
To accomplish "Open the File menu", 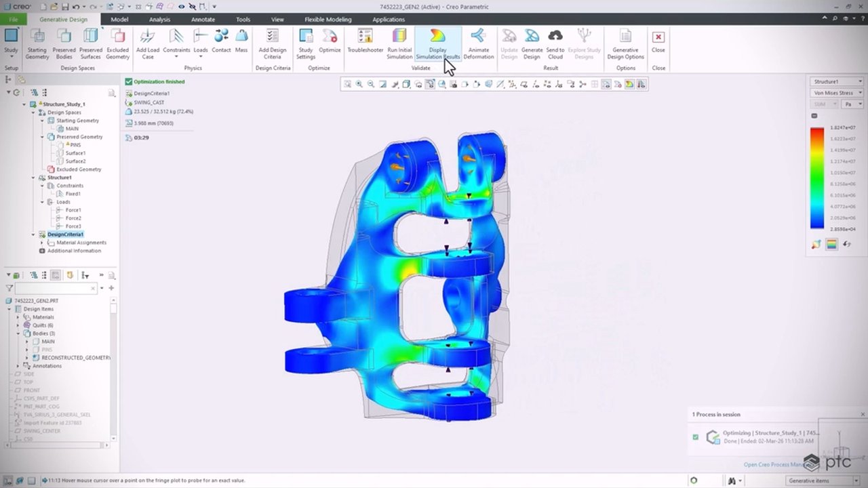I will [14, 19].
